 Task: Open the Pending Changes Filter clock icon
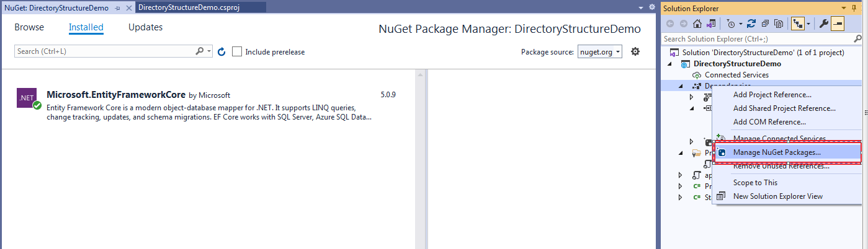(x=732, y=24)
